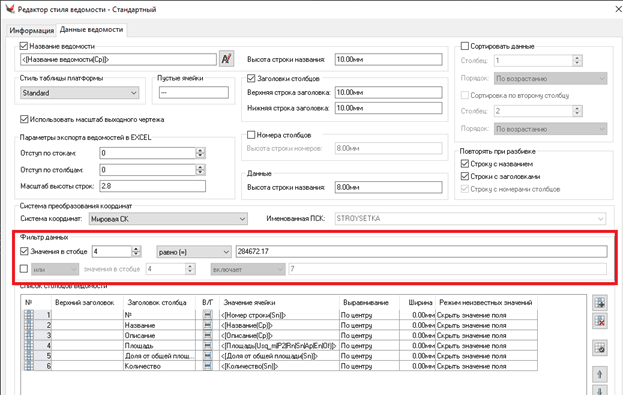Click the table icon in row 5
623x395 pixels.
[x=29, y=356]
